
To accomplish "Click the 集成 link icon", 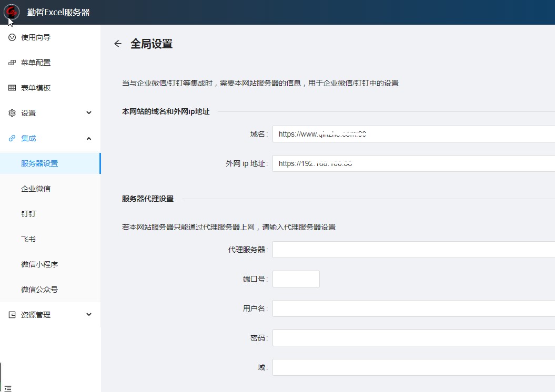I will coord(12,138).
